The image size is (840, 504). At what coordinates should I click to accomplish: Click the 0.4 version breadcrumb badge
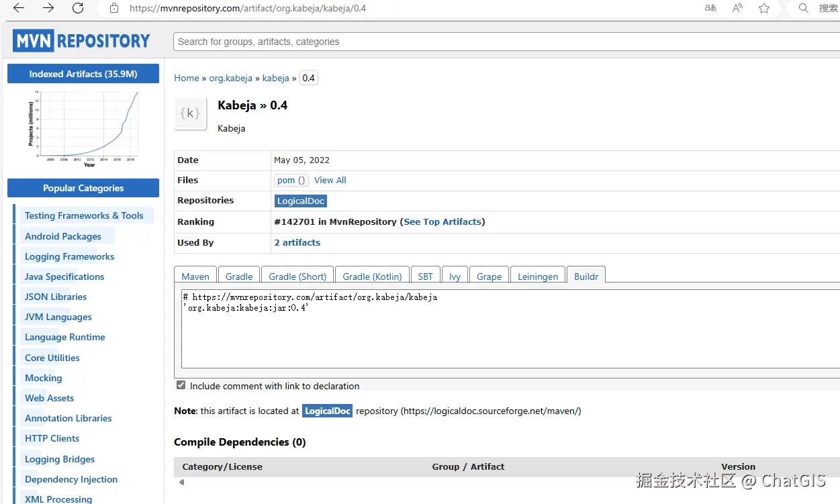(308, 78)
